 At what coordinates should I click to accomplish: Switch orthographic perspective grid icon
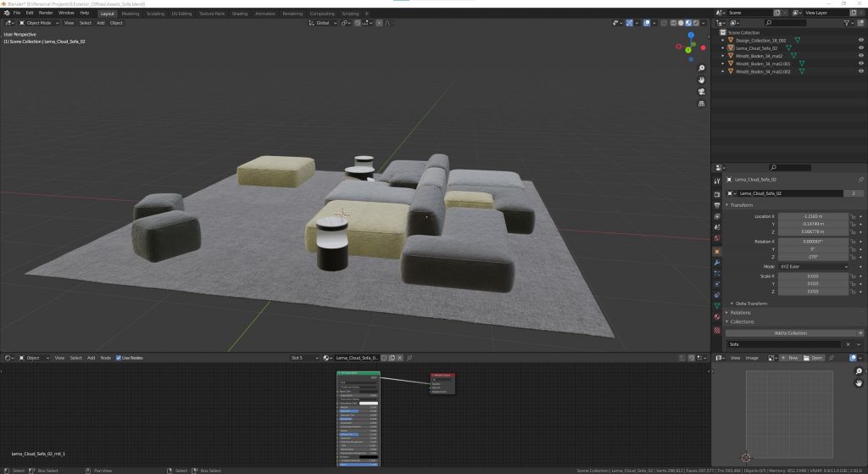click(701, 103)
